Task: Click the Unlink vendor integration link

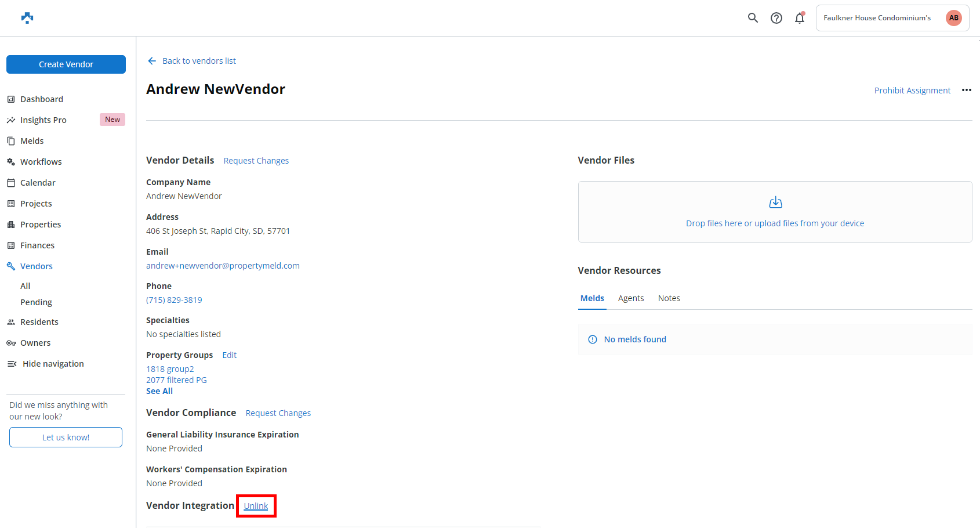Action: click(256, 506)
